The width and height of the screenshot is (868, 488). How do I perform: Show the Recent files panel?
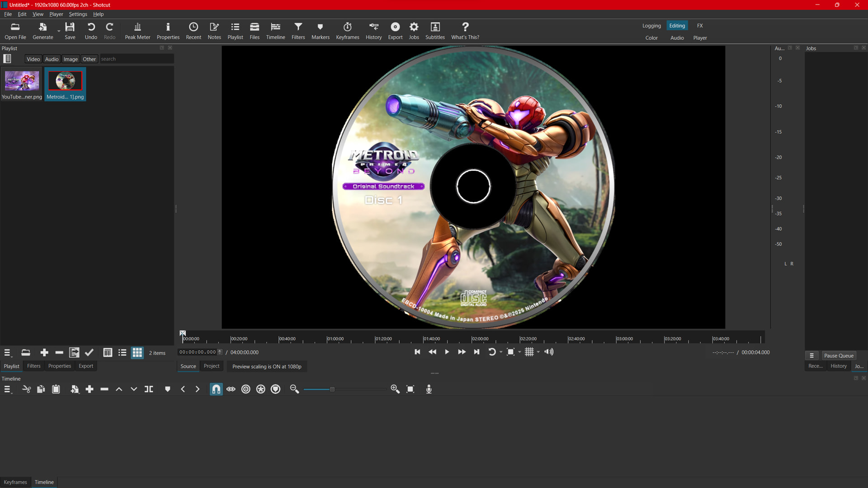point(193,31)
